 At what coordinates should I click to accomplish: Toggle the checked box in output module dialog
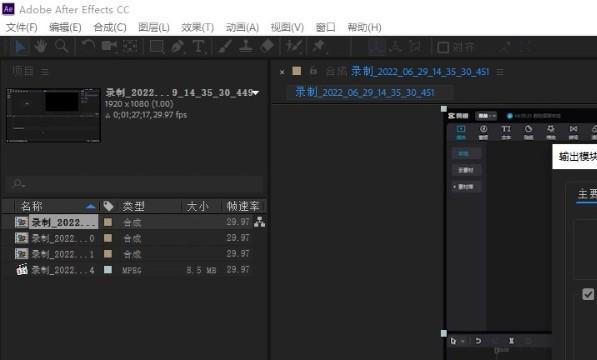588,294
